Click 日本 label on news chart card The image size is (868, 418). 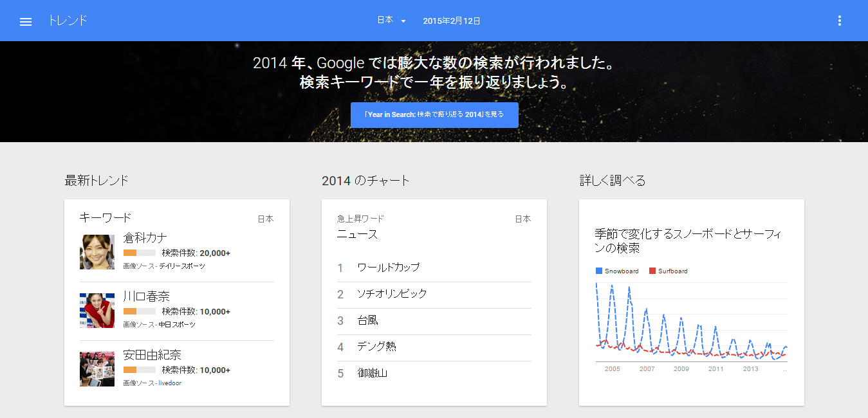523,219
